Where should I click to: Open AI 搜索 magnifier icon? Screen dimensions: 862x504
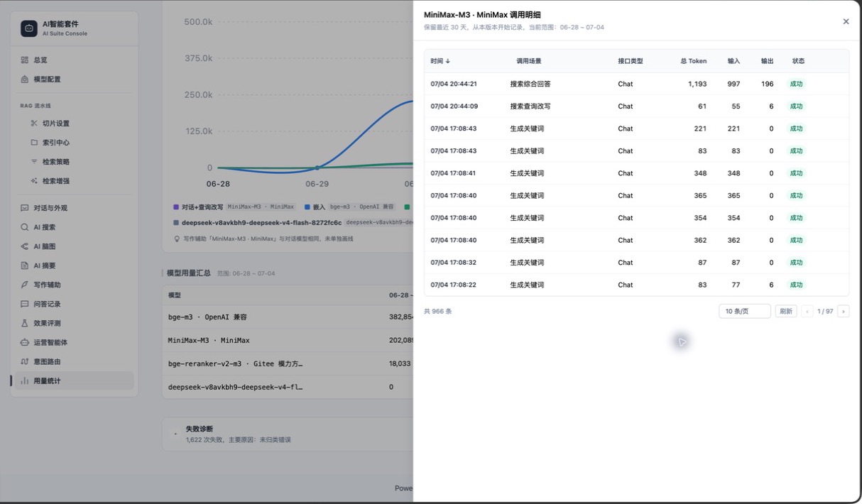(25, 227)
